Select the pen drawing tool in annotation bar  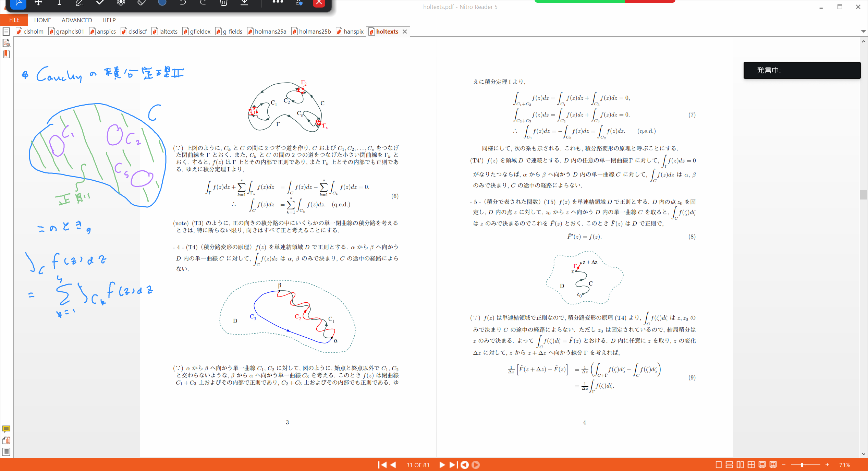point(80,3)
